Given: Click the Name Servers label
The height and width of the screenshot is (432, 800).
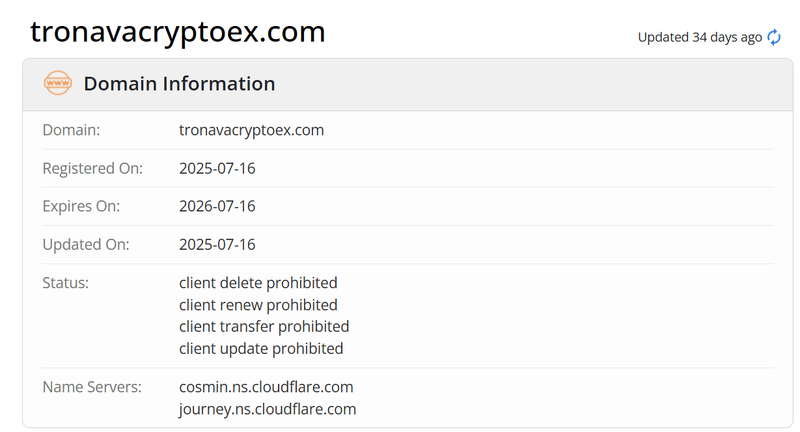Looking at the screenshot, I should [x=92, y=387].
